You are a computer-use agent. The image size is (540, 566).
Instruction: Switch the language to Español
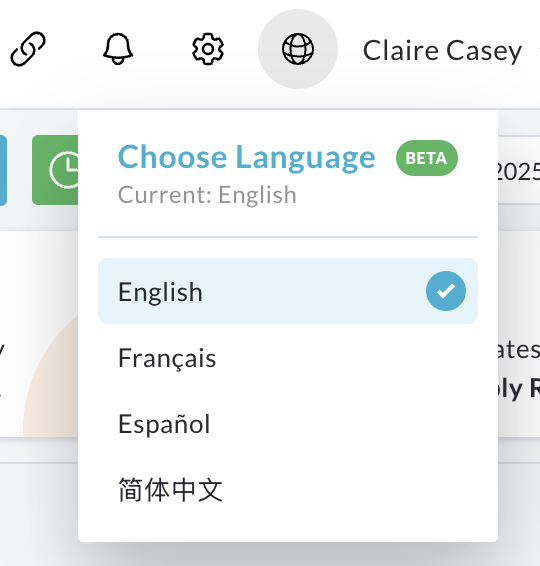(x=288, y=424)
